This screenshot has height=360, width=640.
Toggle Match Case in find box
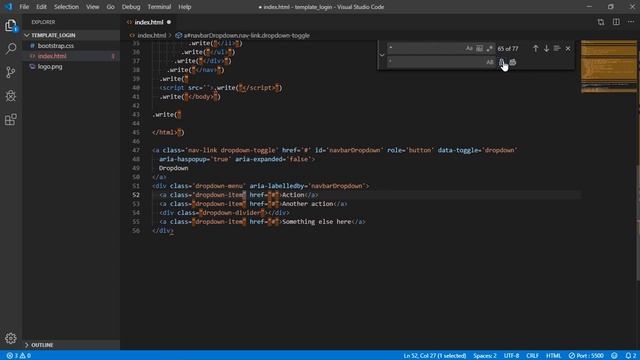(469, 49)
